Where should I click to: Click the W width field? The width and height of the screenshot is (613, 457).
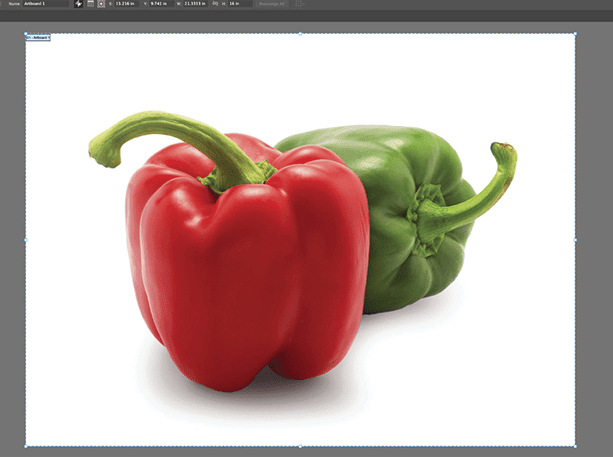tap(195, 4)
